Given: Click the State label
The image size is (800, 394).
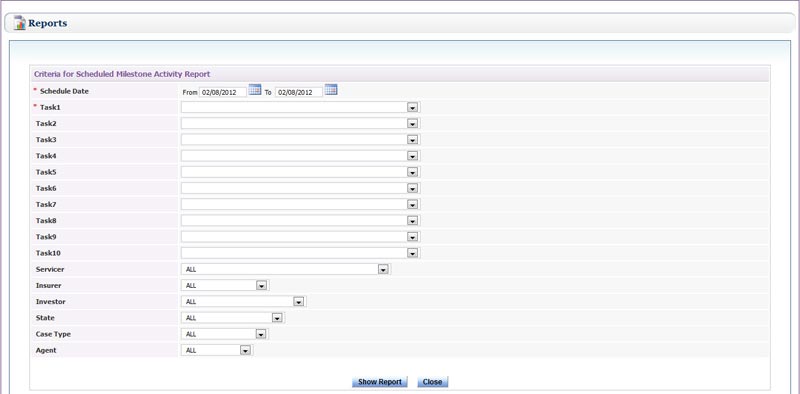Looking at the screenshot, I should (x=45, y=318).
